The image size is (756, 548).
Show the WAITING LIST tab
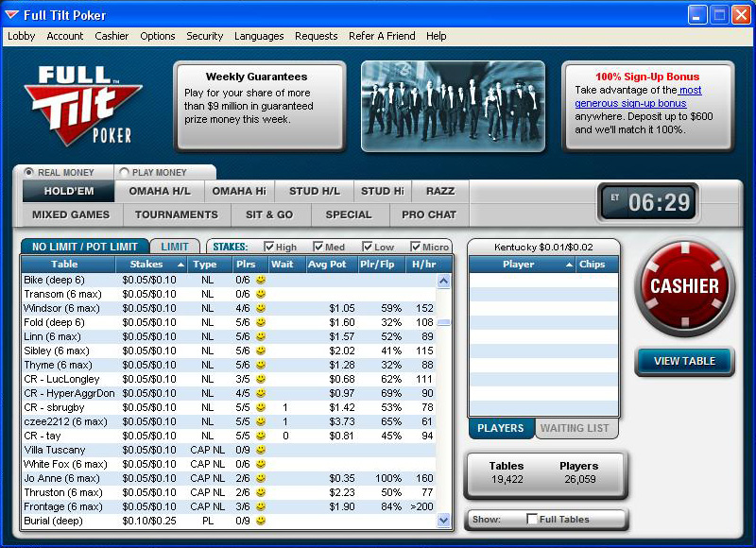point(575,428)
